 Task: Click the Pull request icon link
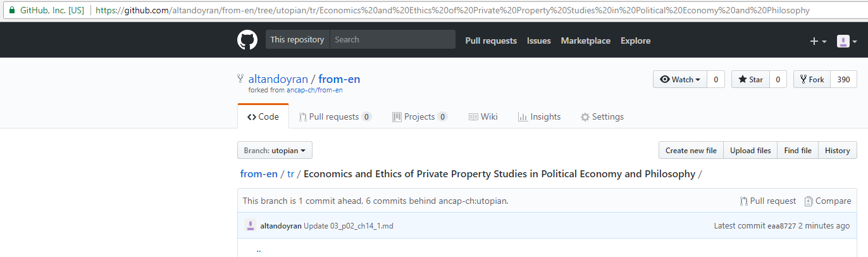click(x=744, y=201)
